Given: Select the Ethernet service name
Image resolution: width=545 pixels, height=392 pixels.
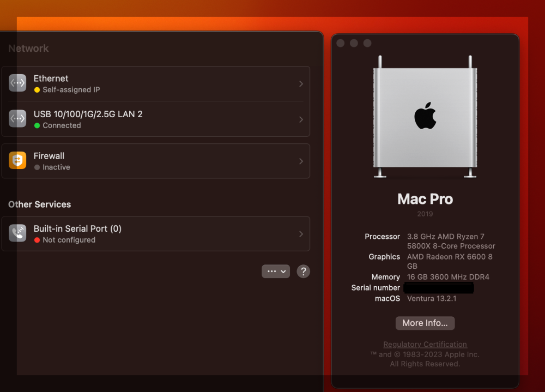Looking at the screenshot, I should [51, 79].
